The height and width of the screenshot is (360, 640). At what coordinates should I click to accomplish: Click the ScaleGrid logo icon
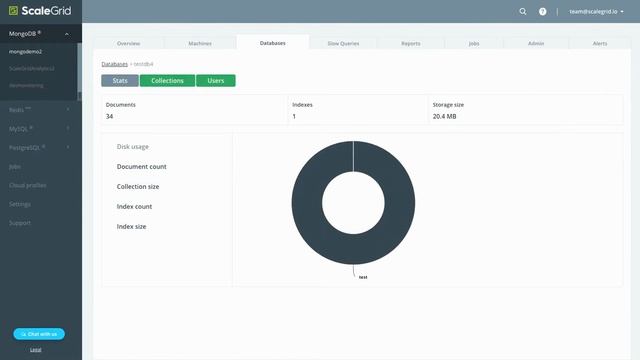[x=13, y=11]
